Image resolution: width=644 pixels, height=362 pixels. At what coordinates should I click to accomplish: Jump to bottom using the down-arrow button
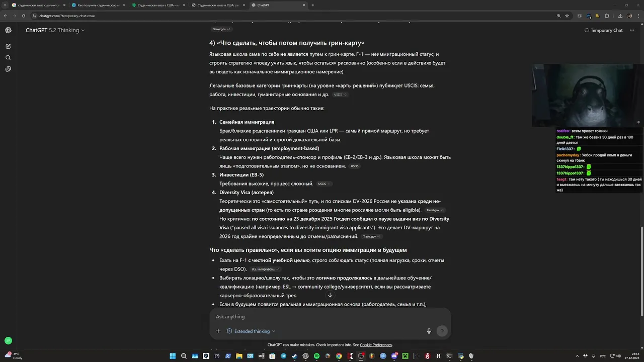330,295
